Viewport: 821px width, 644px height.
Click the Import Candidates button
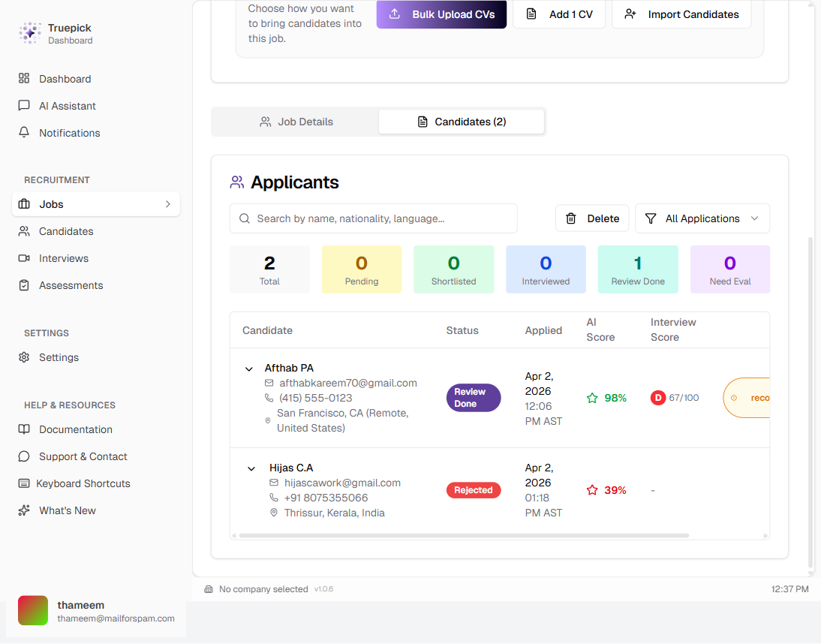681,14
